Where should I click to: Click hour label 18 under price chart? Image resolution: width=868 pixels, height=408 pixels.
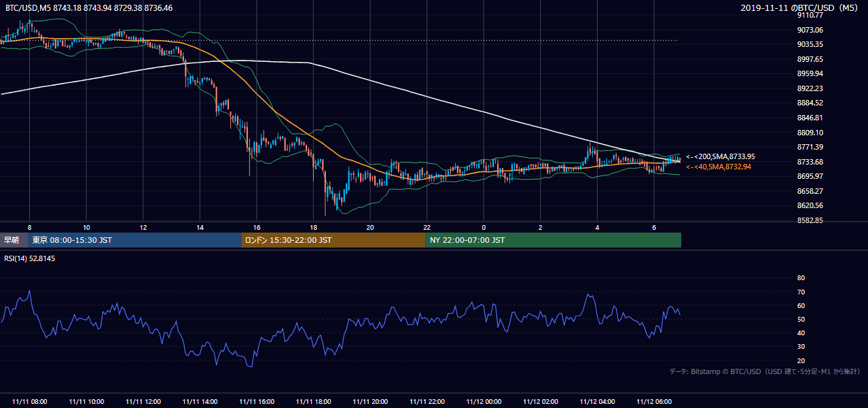[313, 227]
